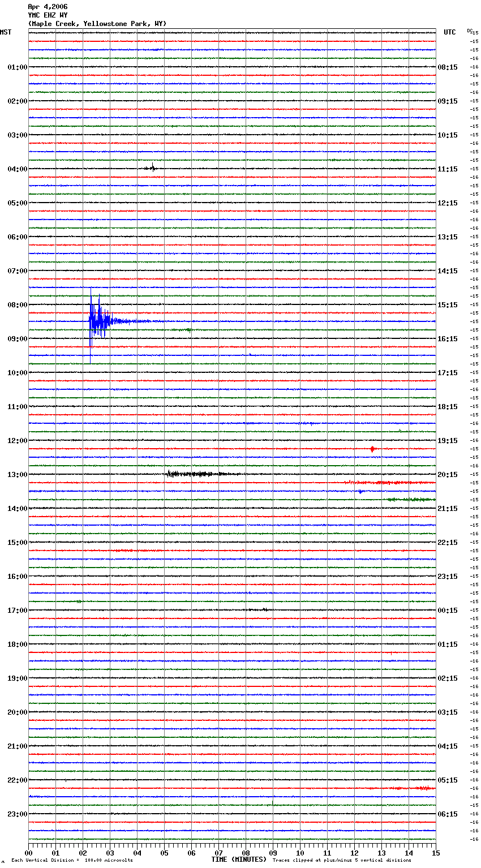Image resolution: width=481 pixels, height=868 pixels.
Task: Select the "01:00" MST time label
Action: pyautogui.click(x=18, y=67)
